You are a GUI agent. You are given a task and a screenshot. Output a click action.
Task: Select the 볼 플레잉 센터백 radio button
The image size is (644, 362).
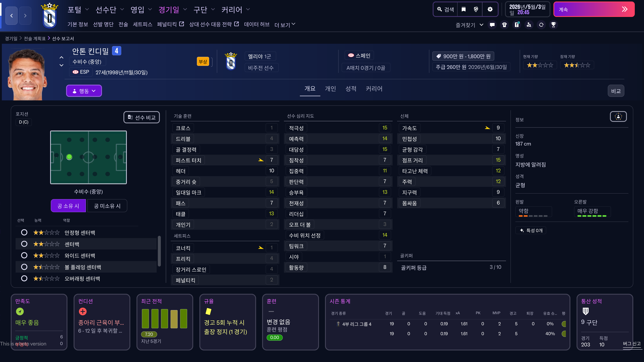(x=24, y=267)
